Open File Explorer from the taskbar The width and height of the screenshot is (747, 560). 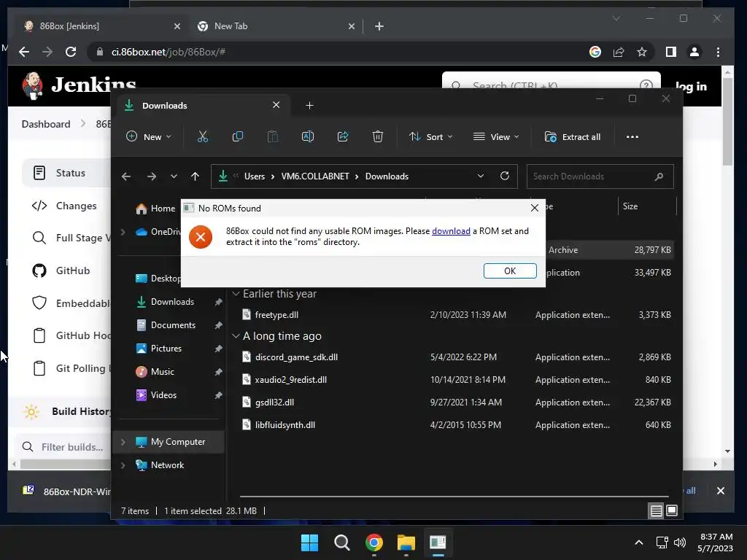pos(406,542)
